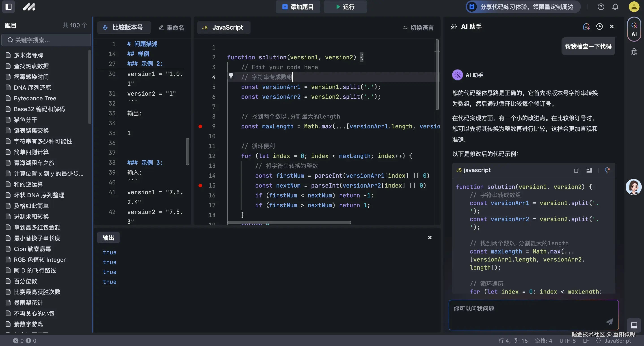Click the notification bell
This screenshot has height=346, width=644.
click(x=615, y=7)
